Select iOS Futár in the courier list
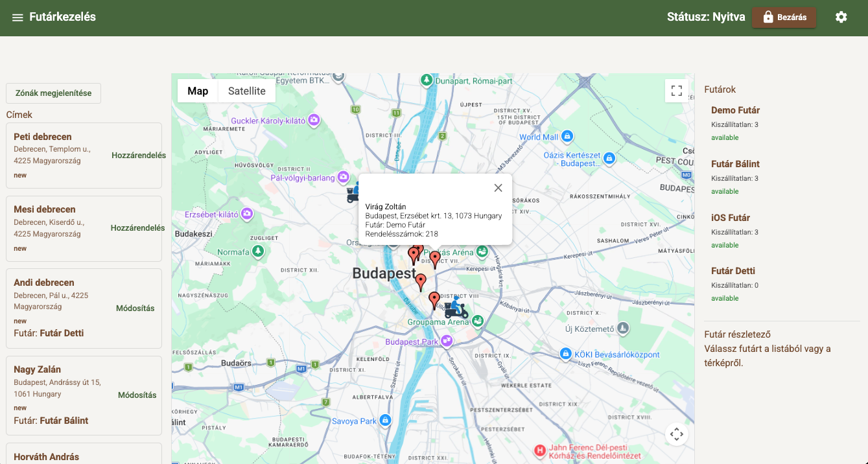Viewport: 868px width, 464px height. [731, 218]
